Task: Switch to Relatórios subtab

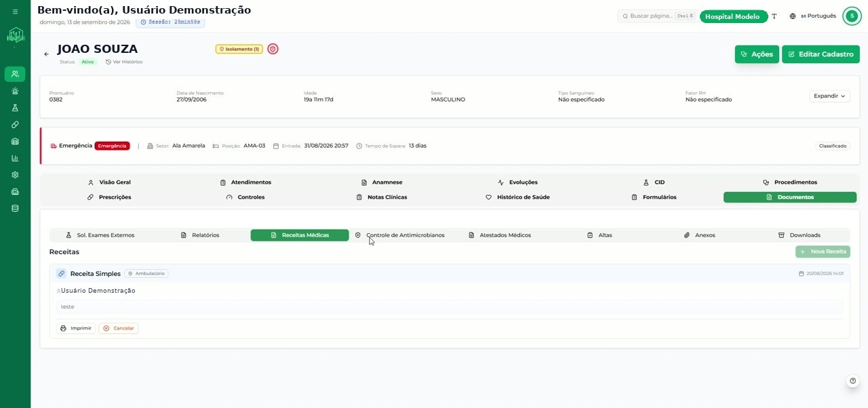Action: tap(200, 235)
